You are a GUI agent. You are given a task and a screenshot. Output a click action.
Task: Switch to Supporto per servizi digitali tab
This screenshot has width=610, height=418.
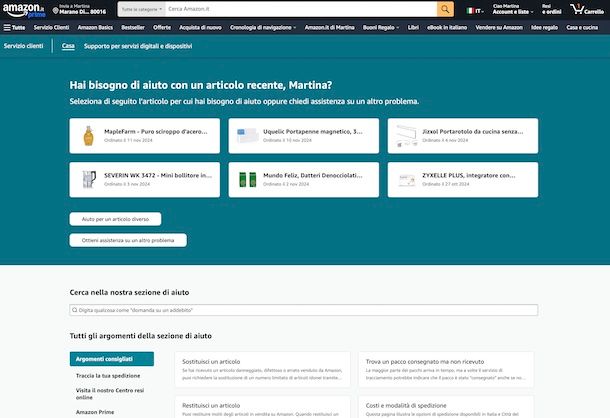[138, 46]
